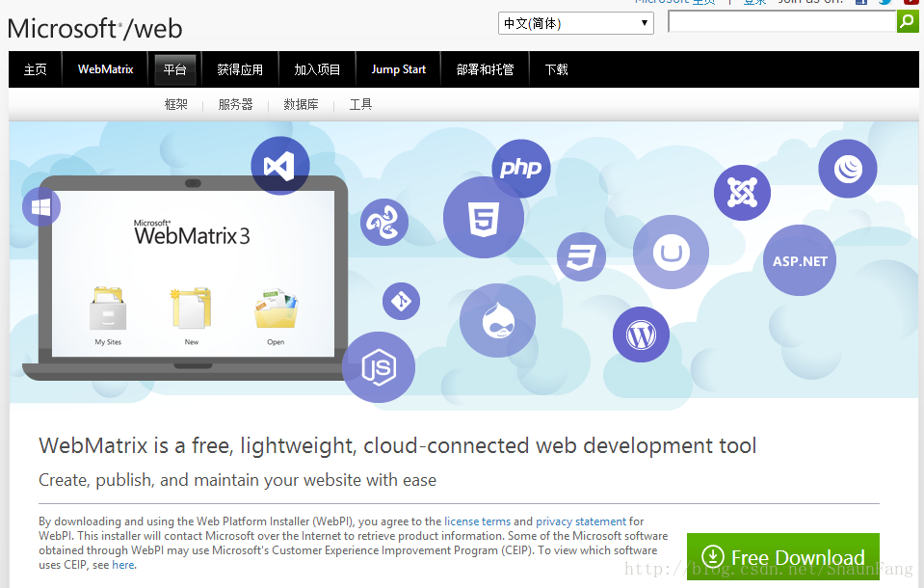Click the HTML5 logo bubble
Viewport: 924px width, 588px height.
coord(484,218)
